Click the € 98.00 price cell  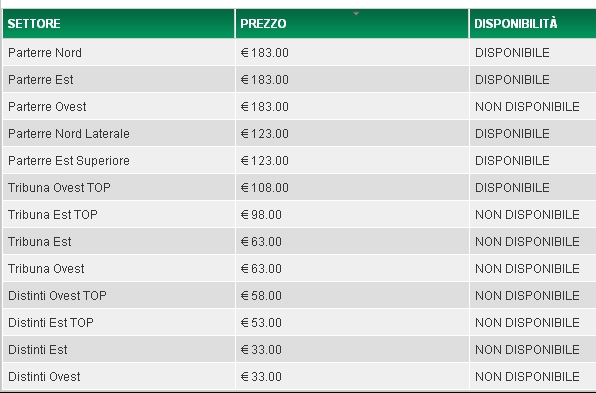pyautogui.click(x=352, y=215)
